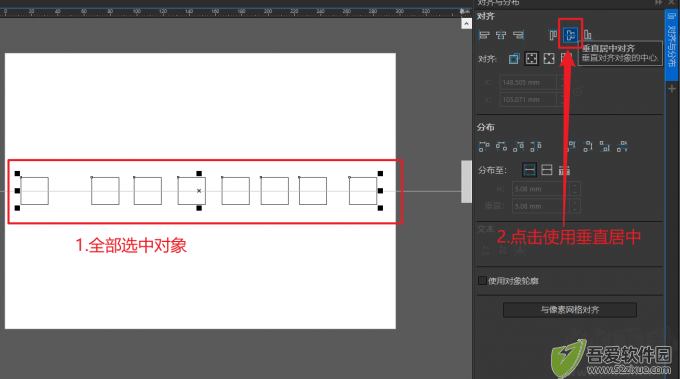Select distribute to Extent of Page
This screenshot has width=680, height=379.
pyautogui.click(x=547, y=170)
